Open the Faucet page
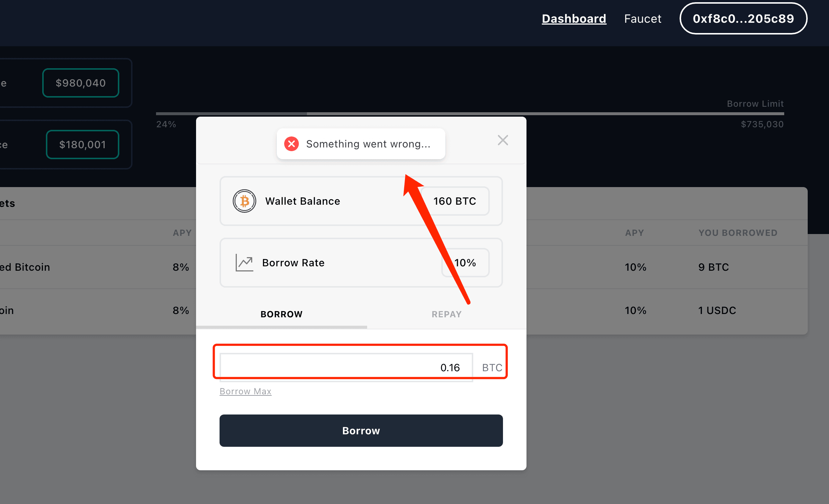Viewport: 829px width, 504px height. click(x=642, y=19)
